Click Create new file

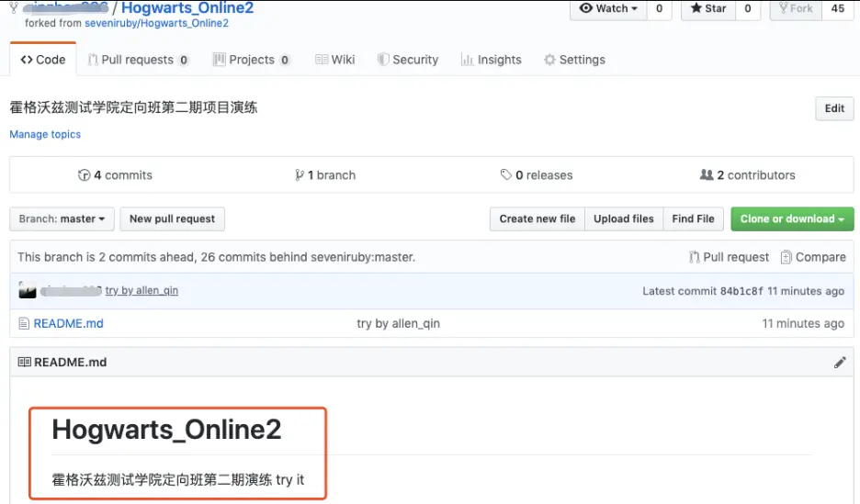[537, 219]
